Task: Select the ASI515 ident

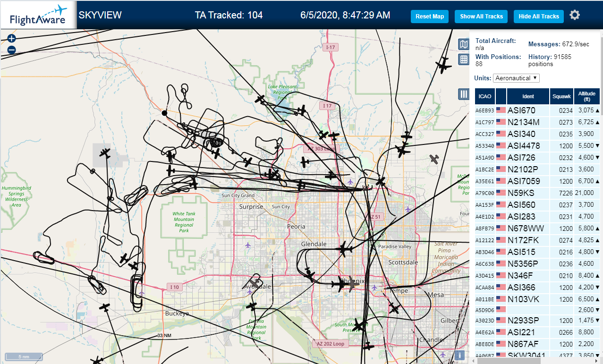Action: (522, 252)
